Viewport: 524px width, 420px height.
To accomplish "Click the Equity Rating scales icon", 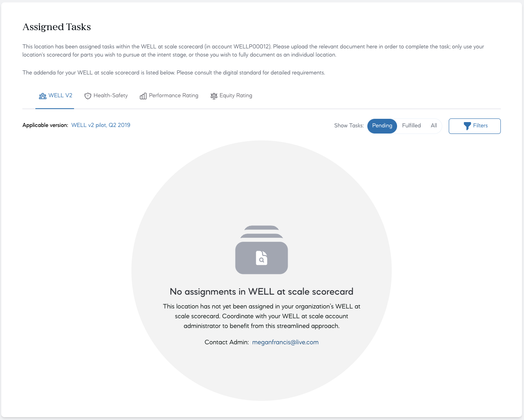I will 214,96.
